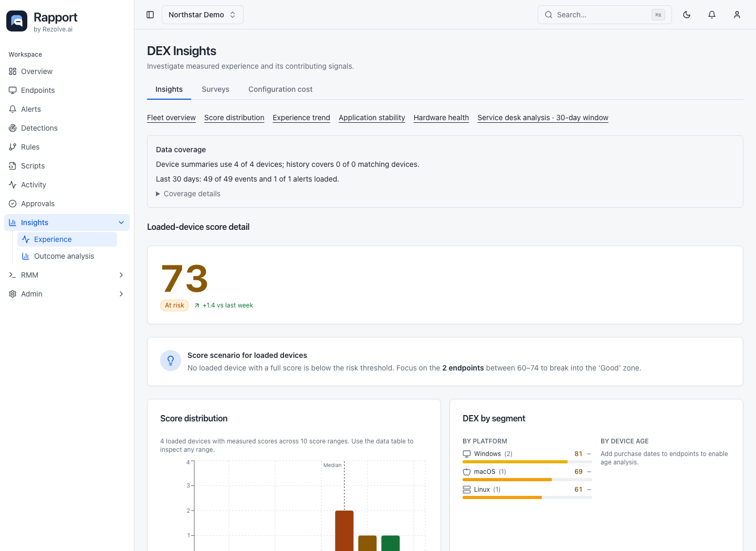Viewport: 756px width, 551px height.
Task: Jump to Fleet overview link
Action: click(171, 118)
